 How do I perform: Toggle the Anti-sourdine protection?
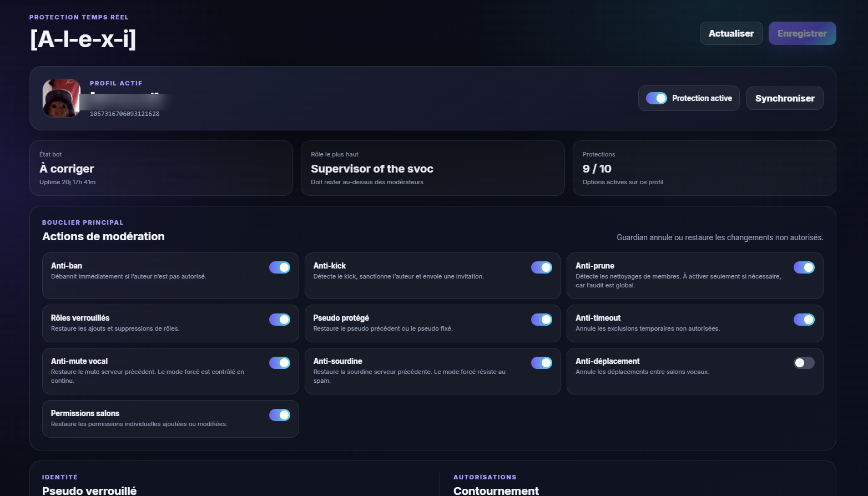(x=542, y=363)
